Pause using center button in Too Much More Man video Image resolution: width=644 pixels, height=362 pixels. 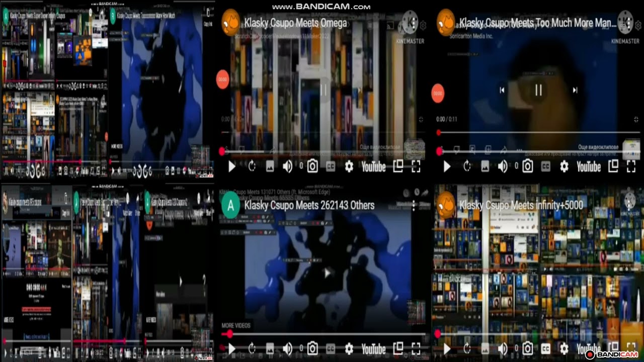tap(538, 90)
